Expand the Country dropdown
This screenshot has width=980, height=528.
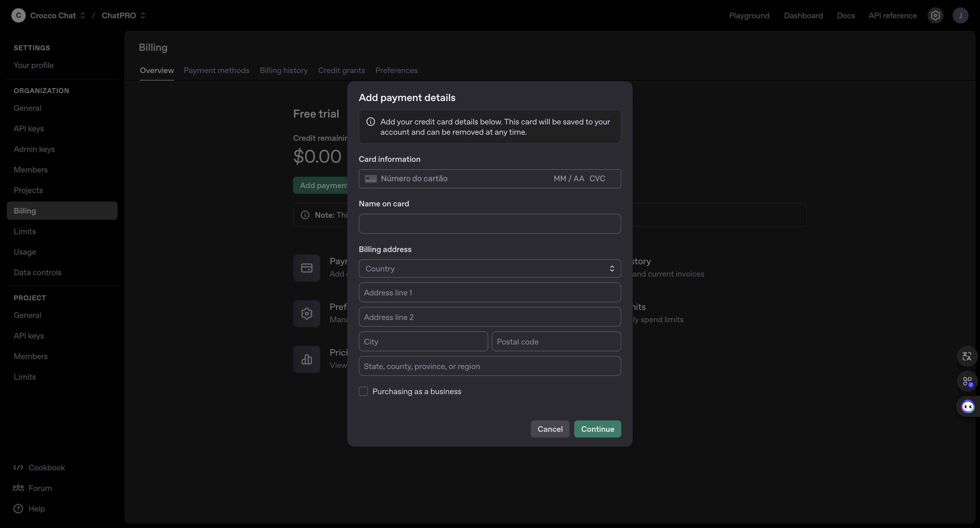pos(490,269)
